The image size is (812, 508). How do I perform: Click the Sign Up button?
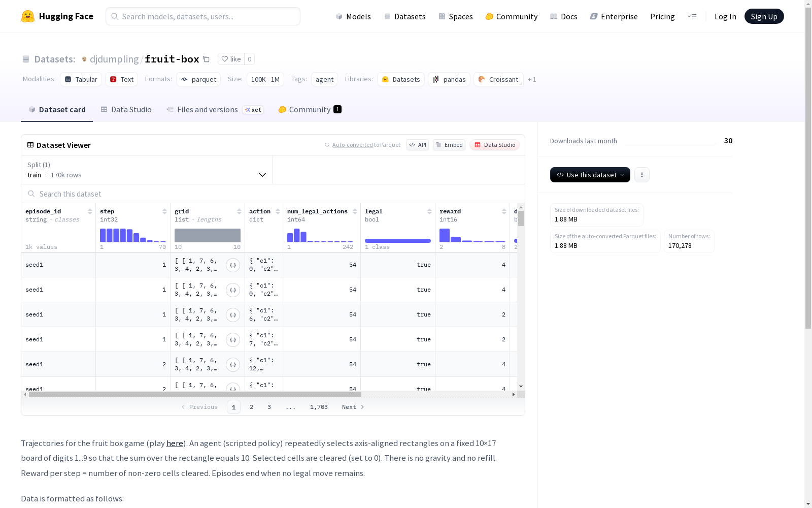click(764, 16)
